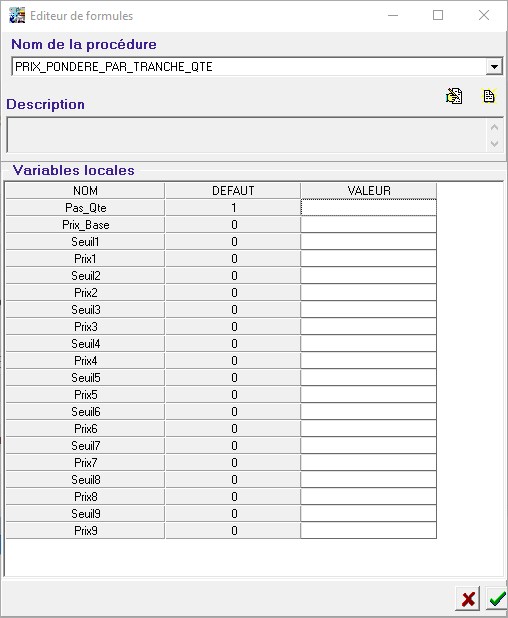The height and width of the screenshot is (618, 508).
Task: Select the Prix3 value cell
Action: [x=368, y=327]
